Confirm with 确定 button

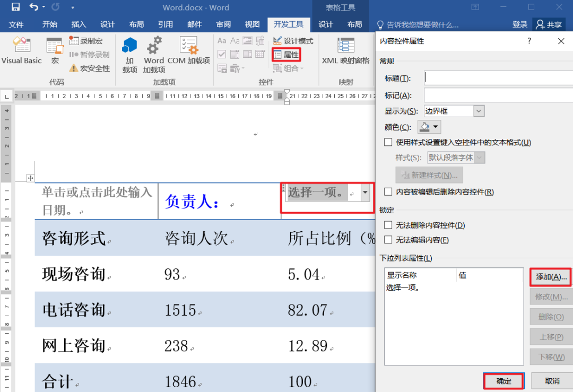(503, 381)
